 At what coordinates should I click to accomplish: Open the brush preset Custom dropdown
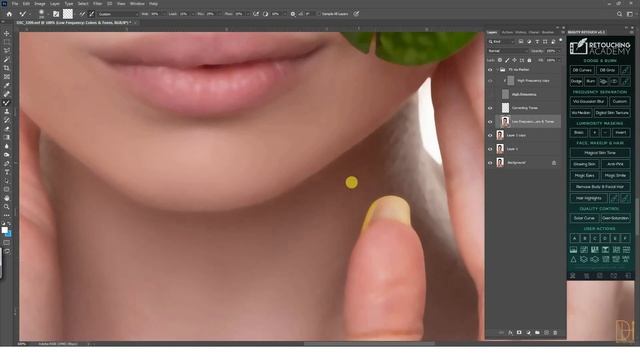[118, 14]
